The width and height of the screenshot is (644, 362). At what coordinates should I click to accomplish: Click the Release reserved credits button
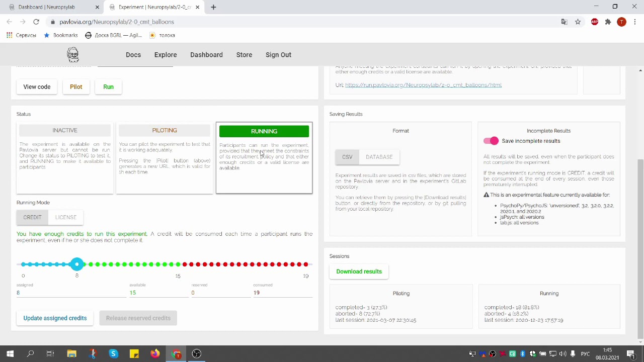pyautogui.click(x=138, y=318)
